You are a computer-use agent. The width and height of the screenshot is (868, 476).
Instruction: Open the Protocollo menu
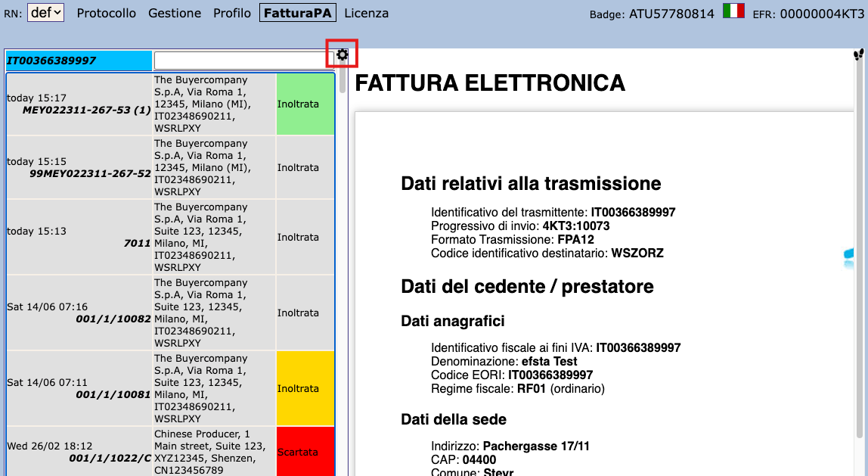click(106, 12)
